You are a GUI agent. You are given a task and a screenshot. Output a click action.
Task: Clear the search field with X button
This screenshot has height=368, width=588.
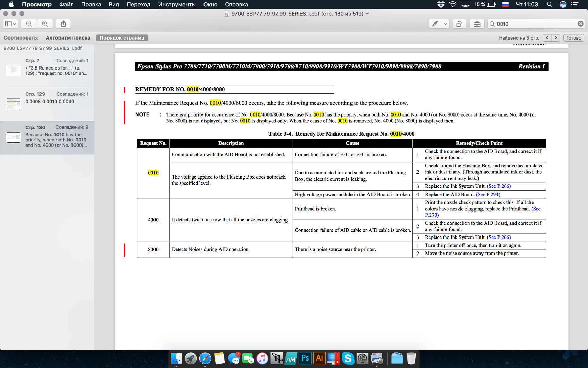[x=581, y=24]
